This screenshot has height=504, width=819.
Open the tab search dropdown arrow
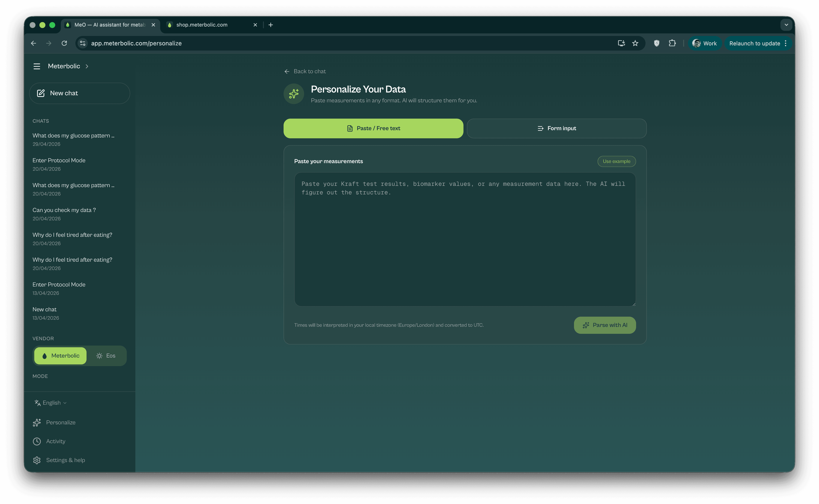pos(786,25)
